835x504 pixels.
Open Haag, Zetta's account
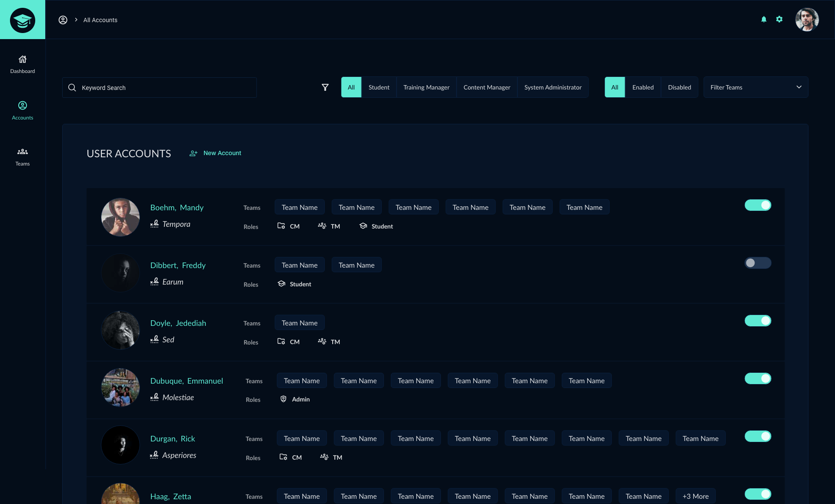(170, 497)
